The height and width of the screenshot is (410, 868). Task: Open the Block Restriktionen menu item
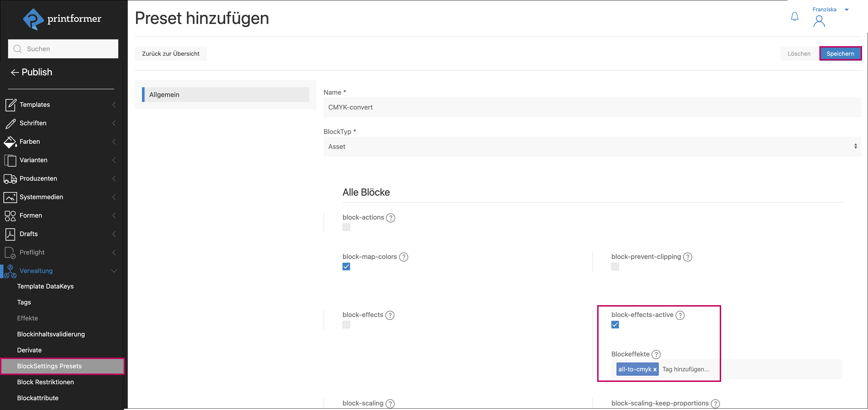coord(45,382)
